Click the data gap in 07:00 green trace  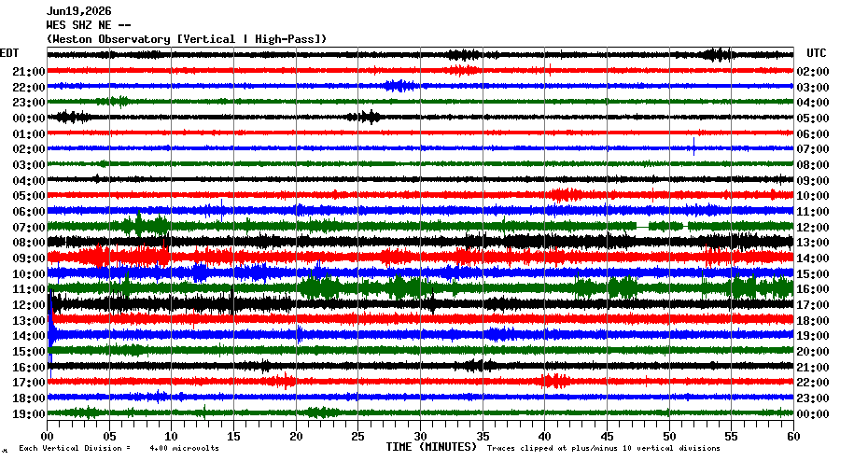[642, 227]
